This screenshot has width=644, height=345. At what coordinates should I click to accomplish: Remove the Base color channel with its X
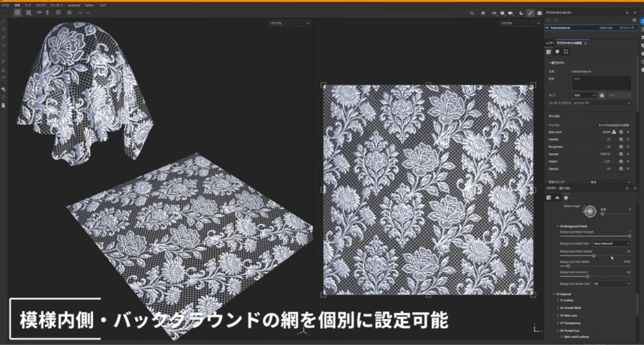click(628, 132)
